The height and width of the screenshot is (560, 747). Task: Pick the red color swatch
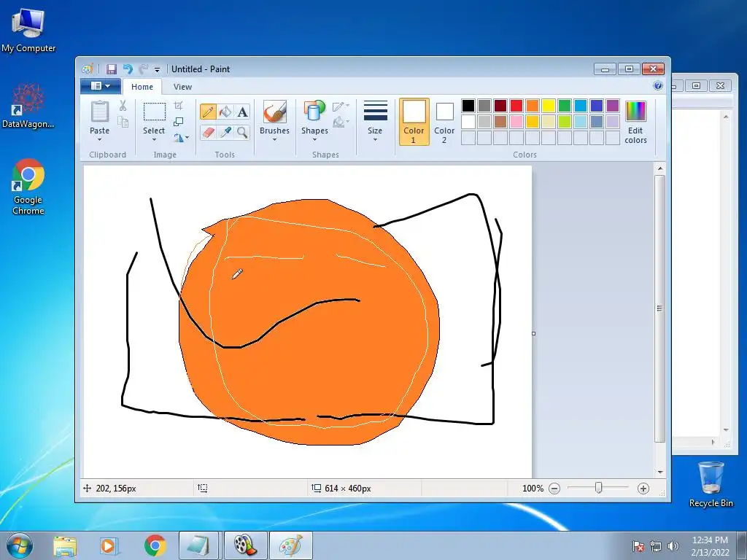click(516, 106)
